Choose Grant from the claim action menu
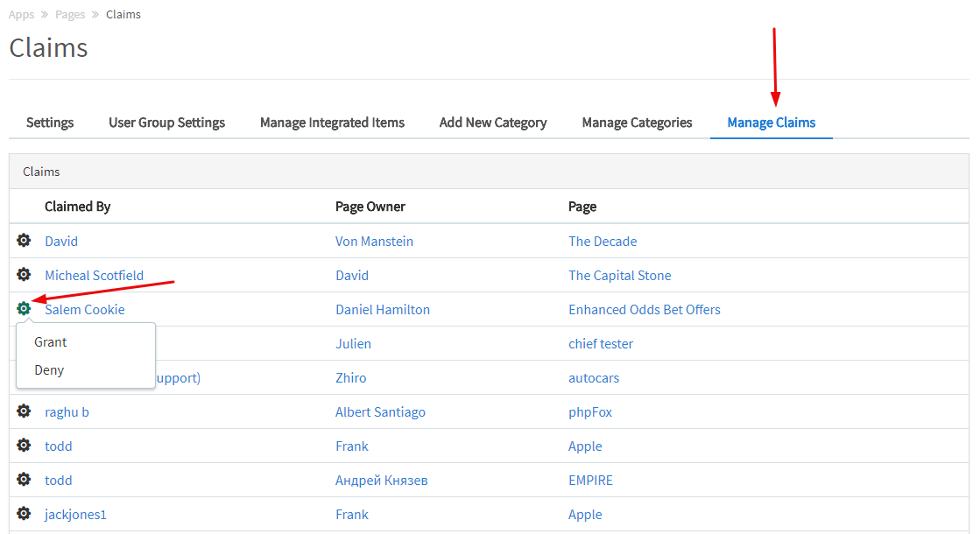 [x=51, y=342]
